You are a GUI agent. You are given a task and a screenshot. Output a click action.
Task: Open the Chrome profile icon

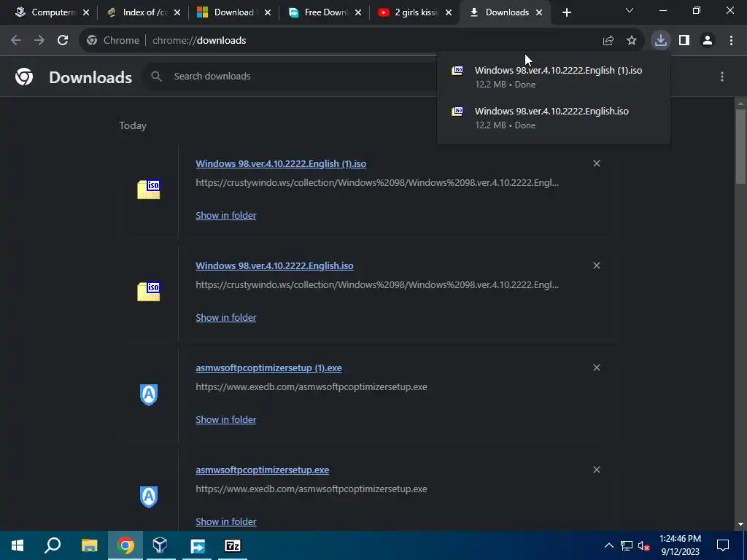point(708,41)
